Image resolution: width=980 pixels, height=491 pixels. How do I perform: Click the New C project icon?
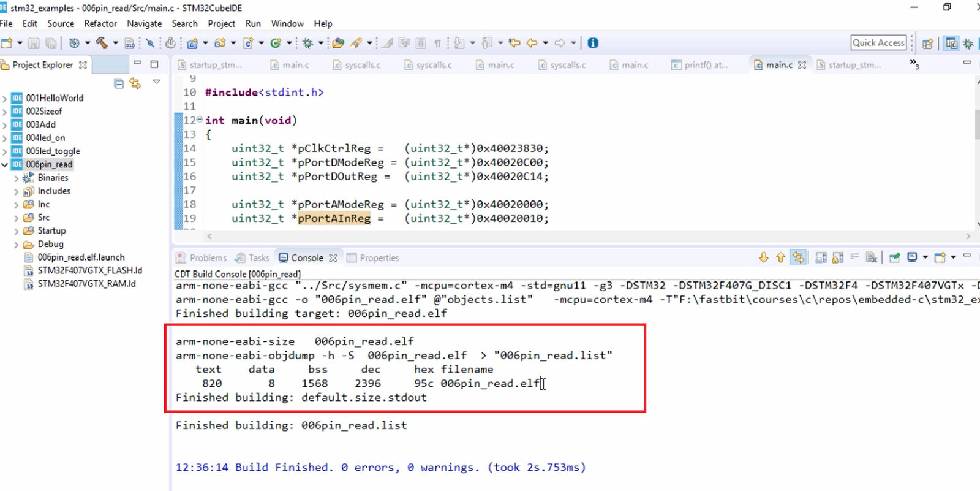pos(192,43)
